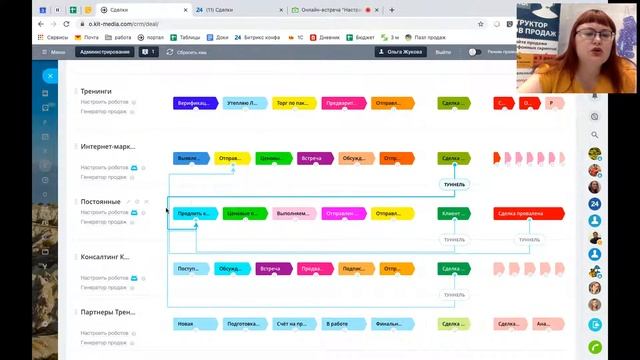Click туннель label under Консалтинг Сделка stage

[x=454, y=295]
